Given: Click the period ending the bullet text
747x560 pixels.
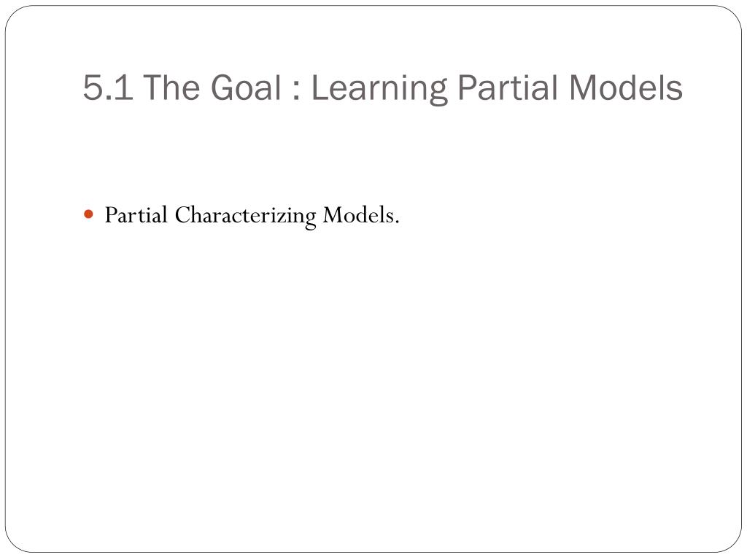Looking at the screenshot, I should click(x=396, y=222).
